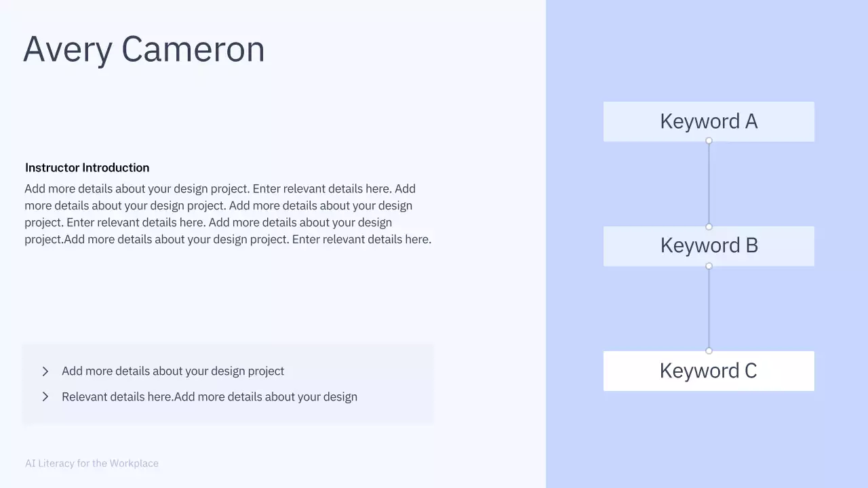This screenshot has height=488, width=868.
Task: Select the connector dot on top of Keyword B
Action: point(709,227)
